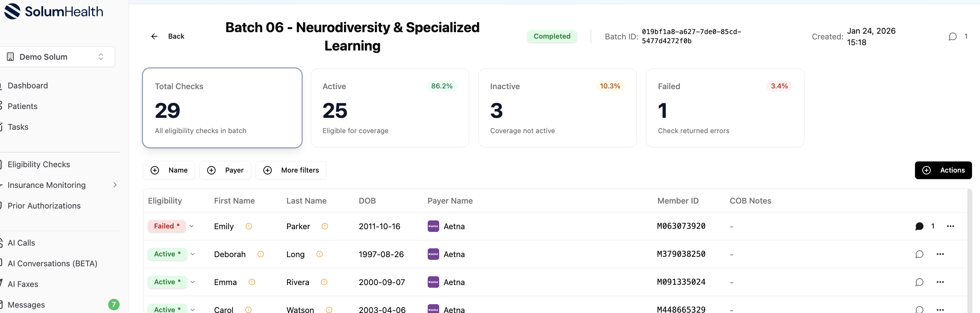Click the Eligibility column header
Viewport: 980px width, 313px height.
(x=165, y=201)
